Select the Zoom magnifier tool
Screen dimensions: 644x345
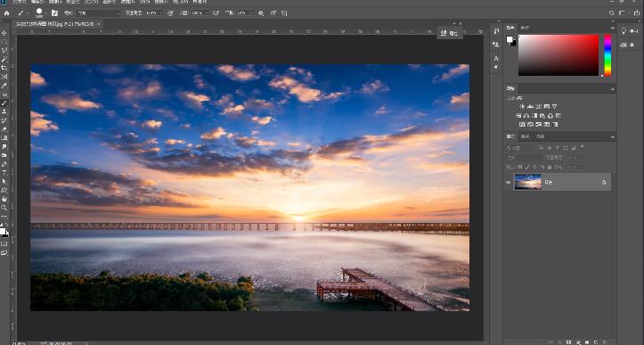tap(4, 208)
